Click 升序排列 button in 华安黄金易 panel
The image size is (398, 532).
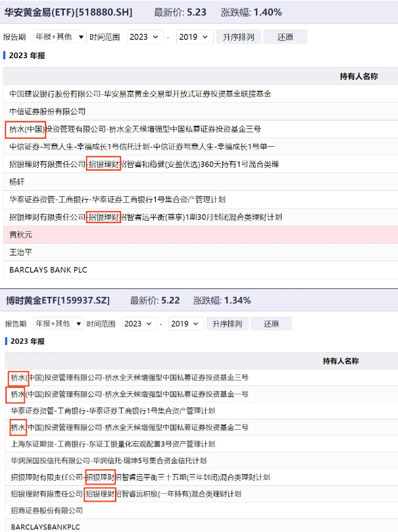(239, 37)
